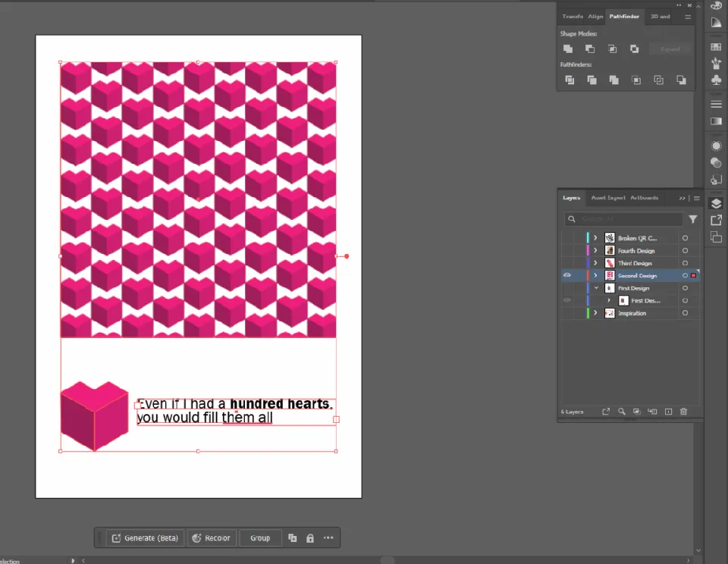Switch to the Align tab
728x564 pixels.
tap(595, 16)
